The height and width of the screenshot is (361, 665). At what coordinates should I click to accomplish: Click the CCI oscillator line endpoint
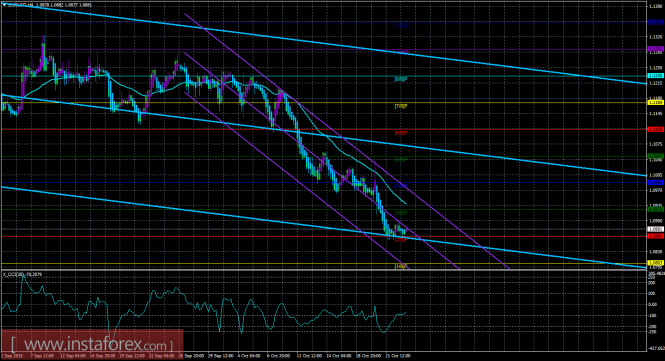[x=405, y=313]
